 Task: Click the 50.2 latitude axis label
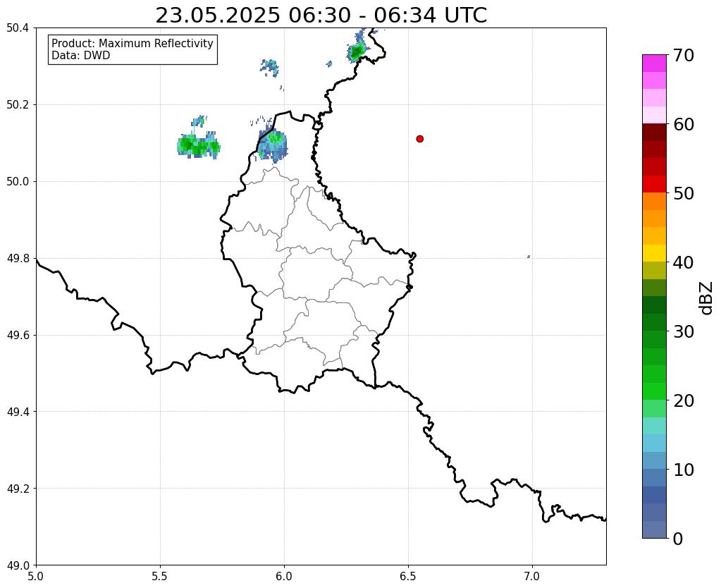tap(18, 105)
